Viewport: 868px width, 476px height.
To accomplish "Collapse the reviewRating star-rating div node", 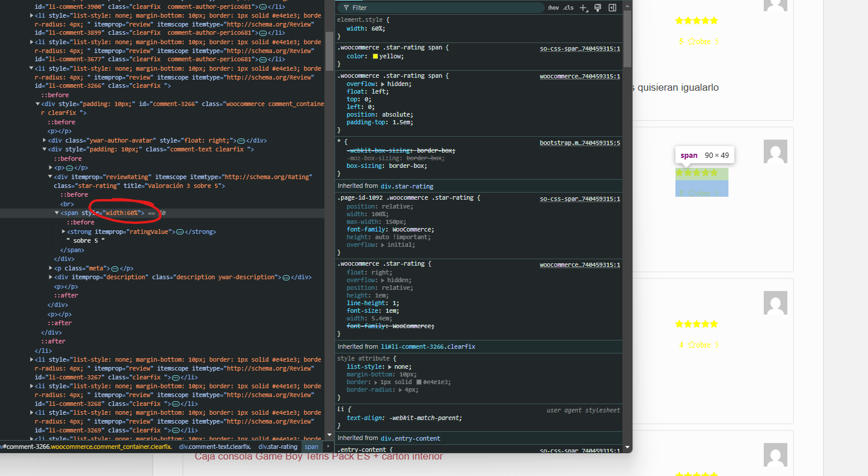I will [x=51, y=177].
